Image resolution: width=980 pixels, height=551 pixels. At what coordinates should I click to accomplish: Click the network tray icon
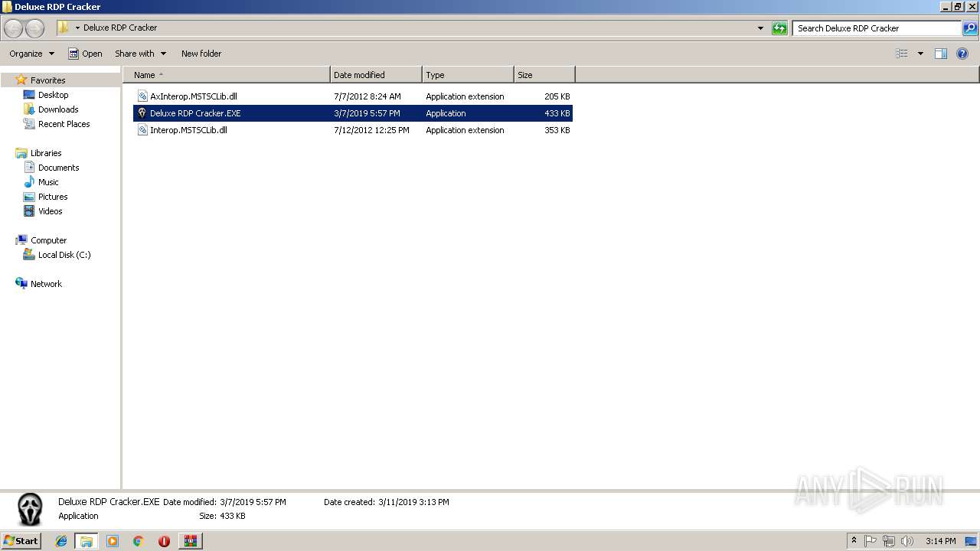pyautogui.click(x=889, y=541)
